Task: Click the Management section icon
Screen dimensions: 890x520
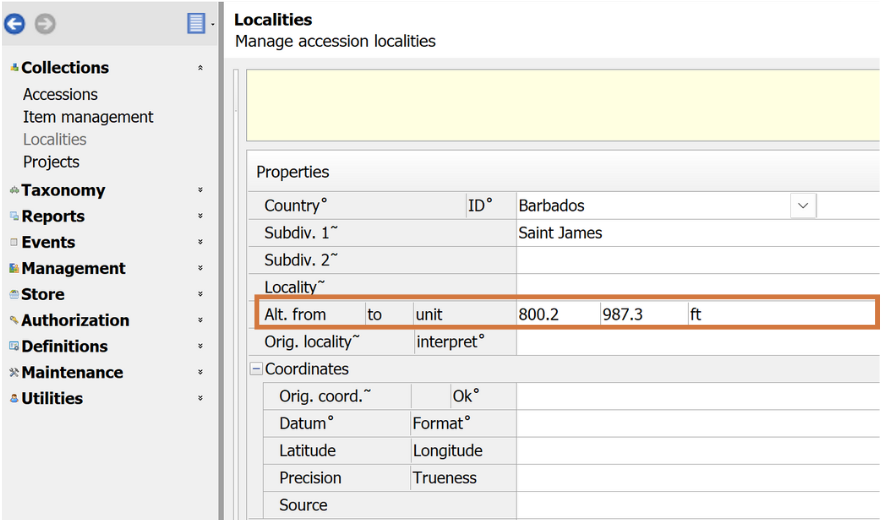Action: pyautogui.click(x=14, y=268)
